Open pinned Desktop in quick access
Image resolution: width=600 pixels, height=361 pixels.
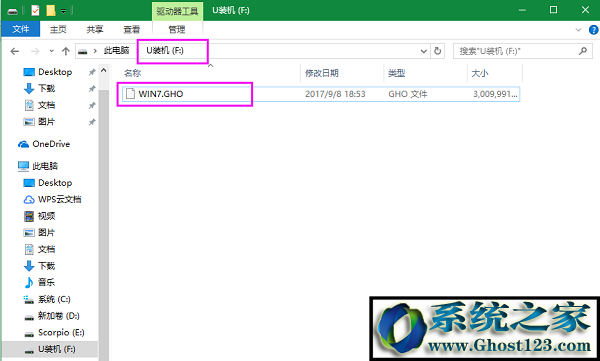[x=55, y=72]
